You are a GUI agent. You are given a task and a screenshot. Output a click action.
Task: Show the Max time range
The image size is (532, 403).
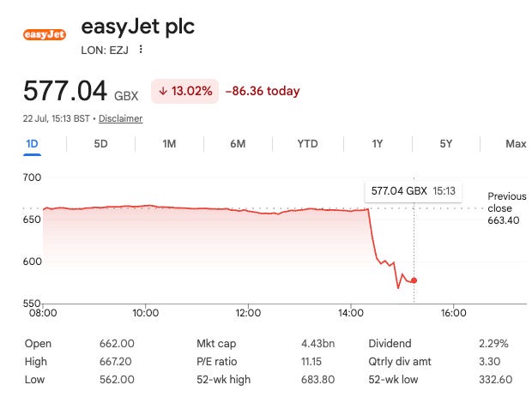point(516,144)
